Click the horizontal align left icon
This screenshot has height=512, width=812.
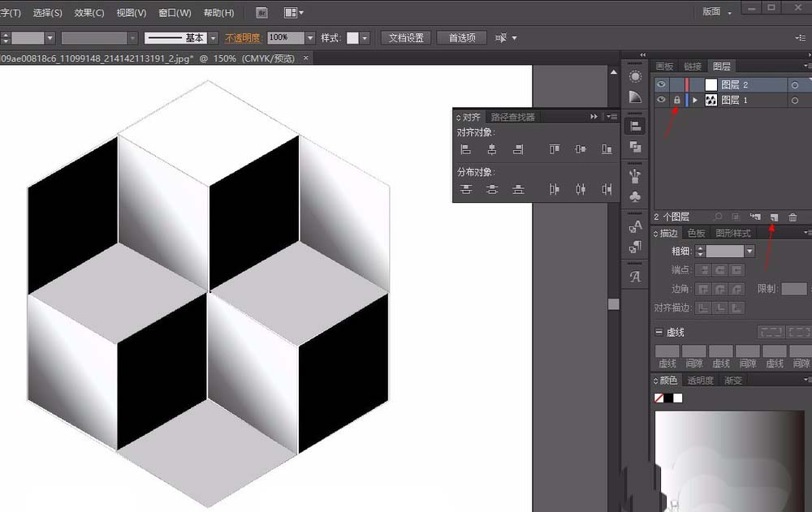pos(465,149)
